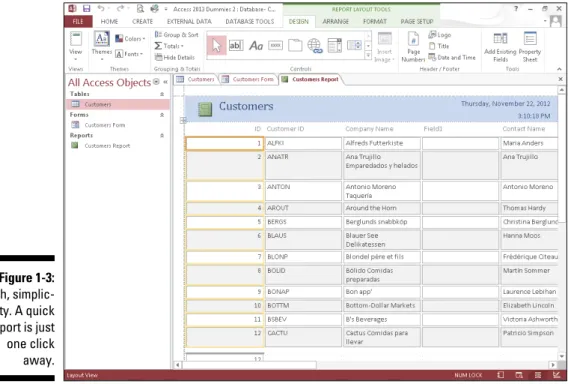Click the horizontal scrollbar thumb
This screenshot has height=384, width=568.
(249, 365)
